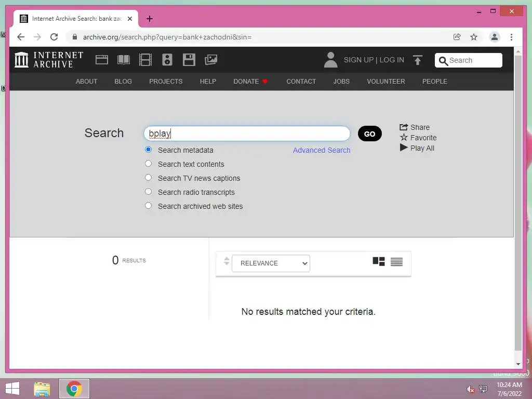Select Search archived web sites option
The width and height of the screenshot is (532, 399).
coord(148,206)
